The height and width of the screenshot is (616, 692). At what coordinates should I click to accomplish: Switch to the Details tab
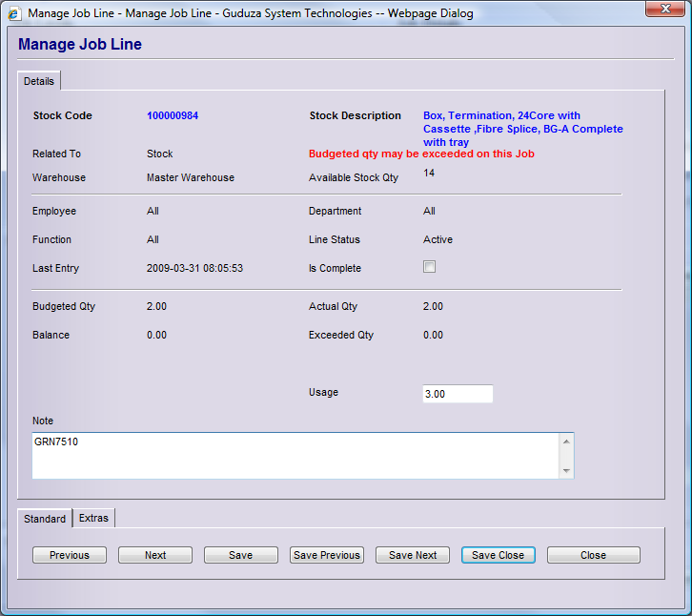(39, 82)
